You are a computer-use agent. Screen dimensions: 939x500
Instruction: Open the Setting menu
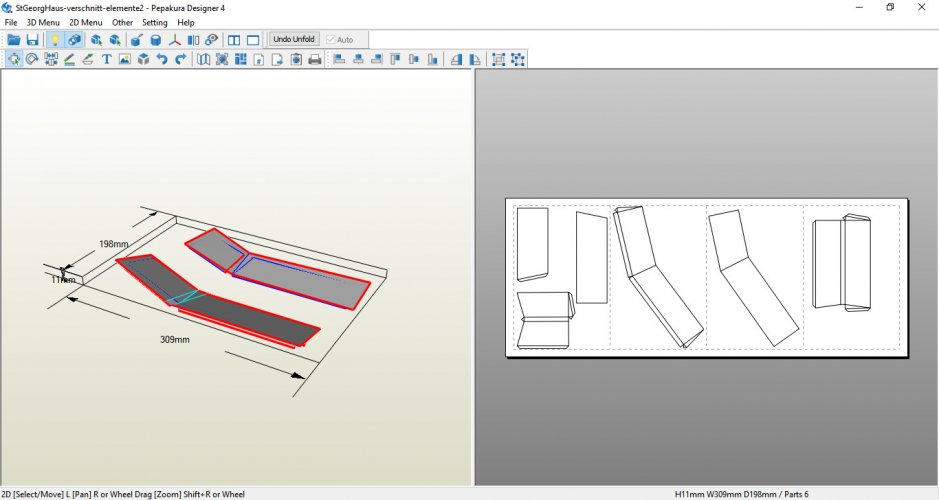tap(155, 22)
